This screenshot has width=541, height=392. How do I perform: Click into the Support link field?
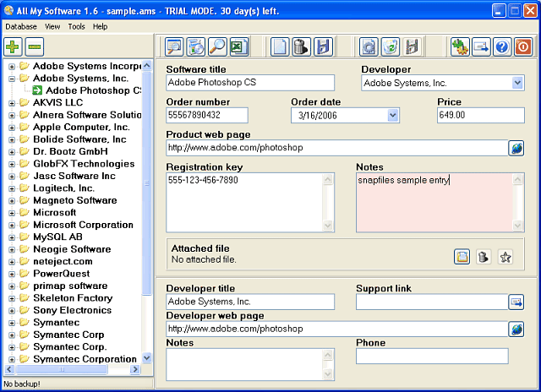432,302
